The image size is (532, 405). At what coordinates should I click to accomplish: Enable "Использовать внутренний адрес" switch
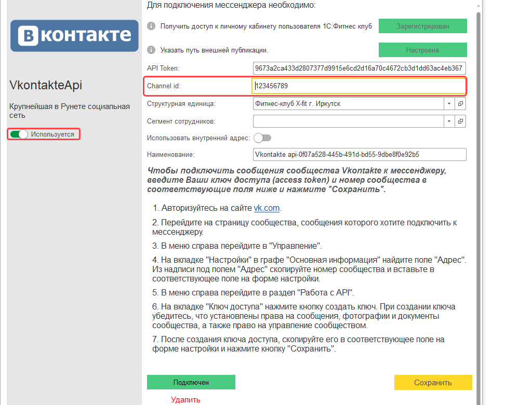click(x=262, y=138)
